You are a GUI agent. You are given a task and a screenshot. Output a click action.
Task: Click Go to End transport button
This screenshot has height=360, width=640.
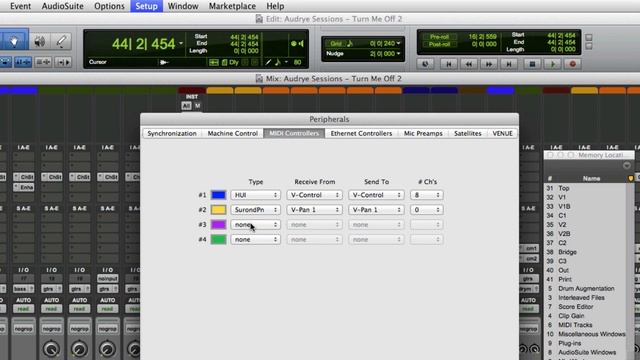(x=509, y=64)
